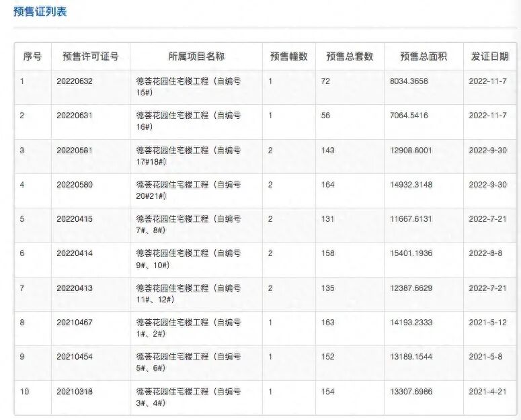Click project name with 自编号 9#、10#
Screen dimensions: 521x420
188,259
